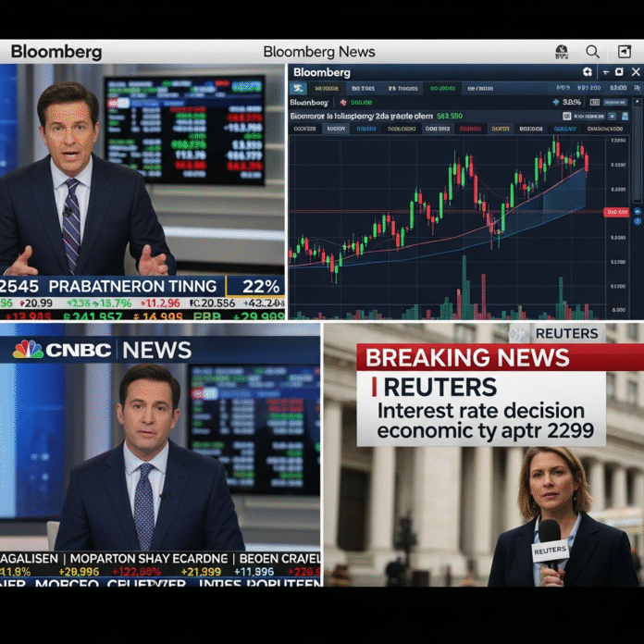Click the chart panel vertical scrollbar track
Image resolution: width=644 pixels, height=644 pixels.
coord(638,156)
